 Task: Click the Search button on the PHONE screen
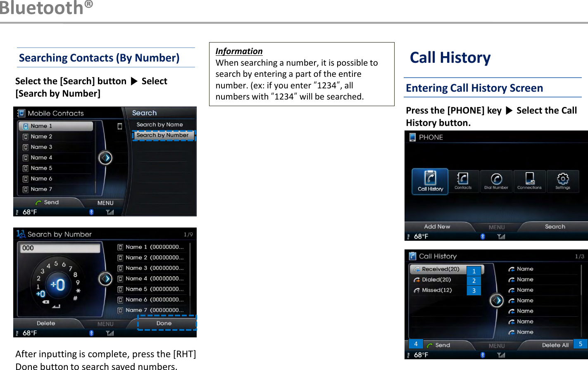tap(555, 226)
